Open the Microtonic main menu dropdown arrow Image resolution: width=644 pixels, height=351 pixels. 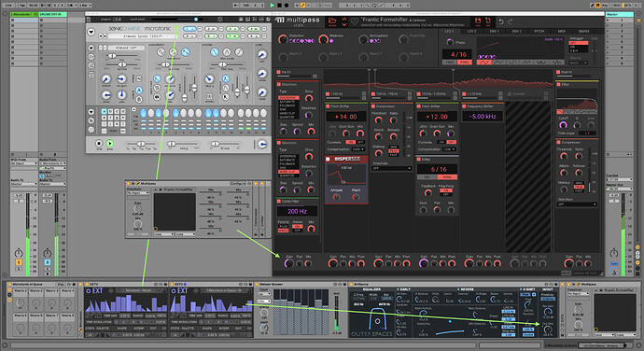91,32
